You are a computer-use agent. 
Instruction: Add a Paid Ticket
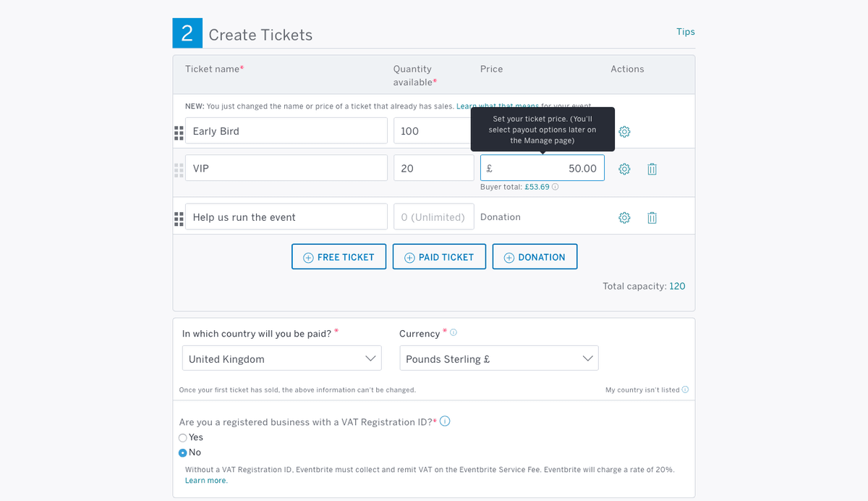[x=439, y=257]
